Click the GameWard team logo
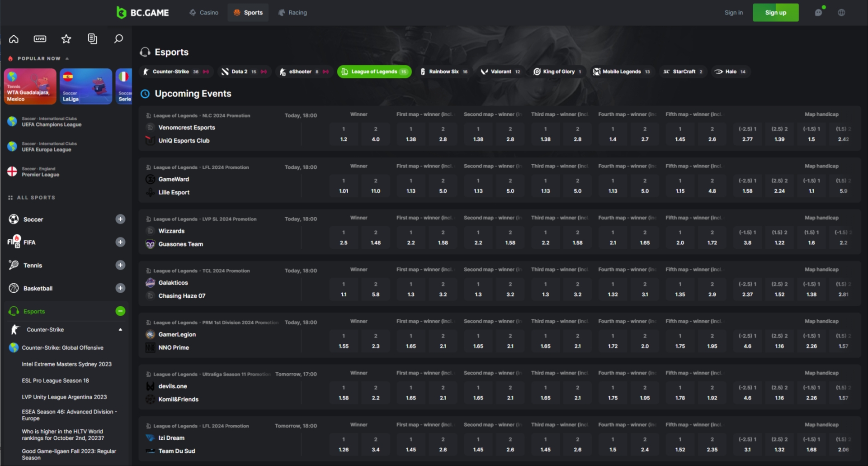This screenshot has height=466, width=868. pyautogui.click(x=151, y=179)
